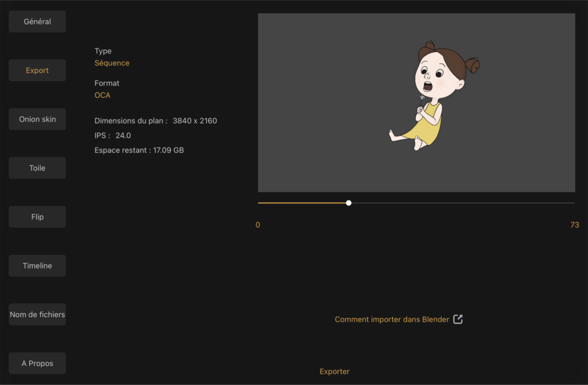Click the end frame value 73
This screenshot has height=385, width=588.
[x=574, y=225]
